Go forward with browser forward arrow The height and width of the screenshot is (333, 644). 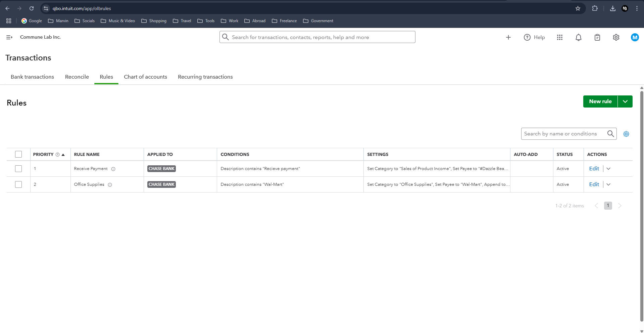(19, 8)
